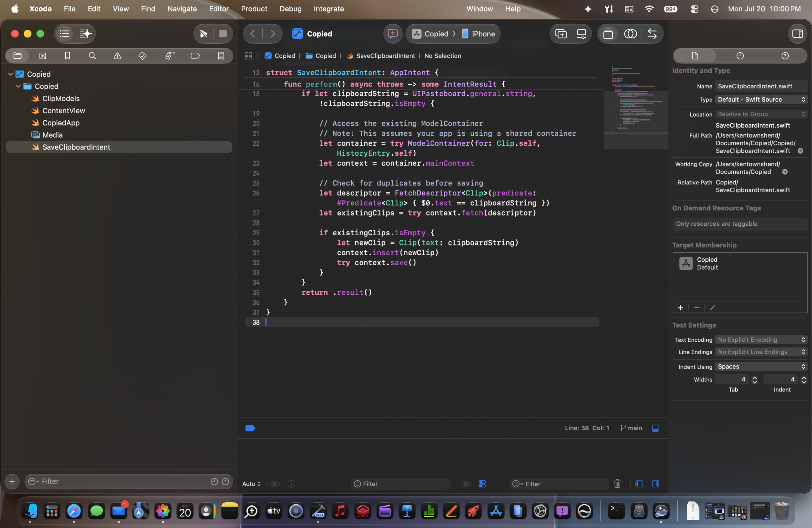Switch to the Quick Help inspector tab
Image resolution: width=812 pixels, height=528 pixels.
point(785,55)
